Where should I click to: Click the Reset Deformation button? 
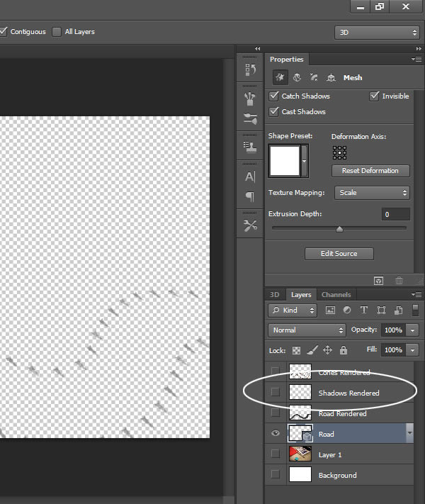click(x=370, y=171)
